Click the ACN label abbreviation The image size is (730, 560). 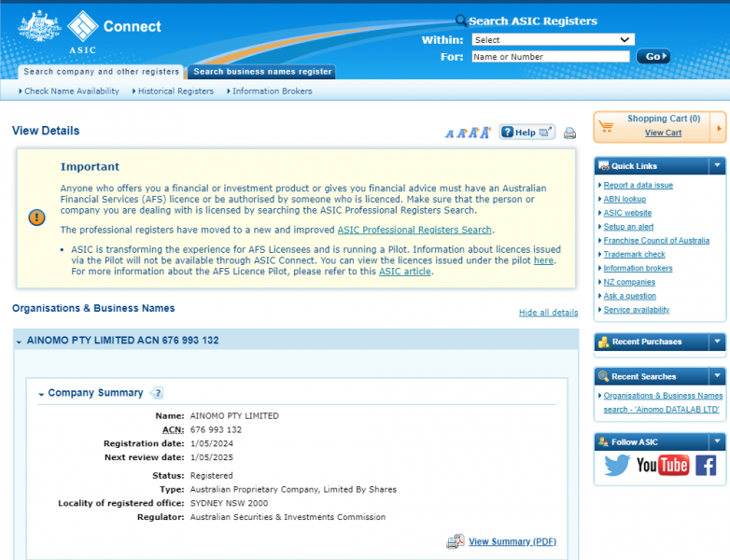pyautogui.click(x=174, y=429)
